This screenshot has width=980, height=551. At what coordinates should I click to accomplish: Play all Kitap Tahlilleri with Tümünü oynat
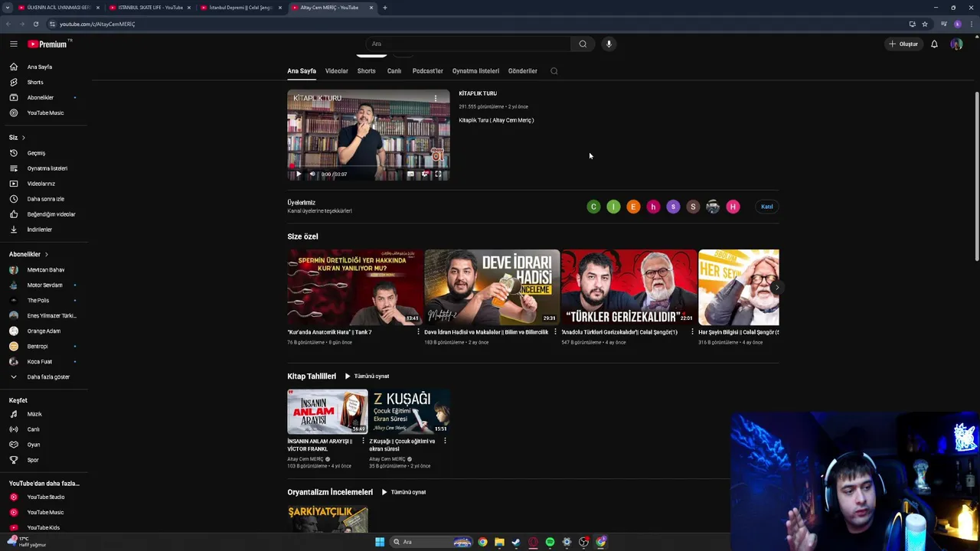click(367, 377)
